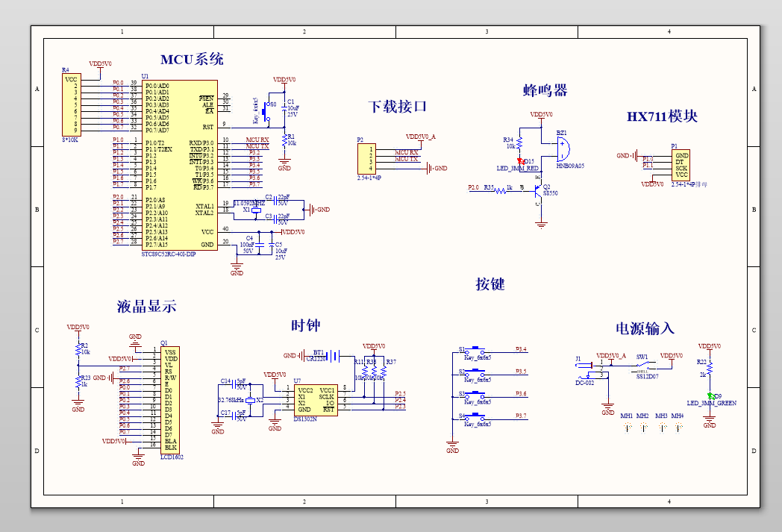The width and height of the screenshot is (782, 532).
Task: Click the MH4 mounting hole symbol
Action: pyautogui.click(x=678, y=427)
